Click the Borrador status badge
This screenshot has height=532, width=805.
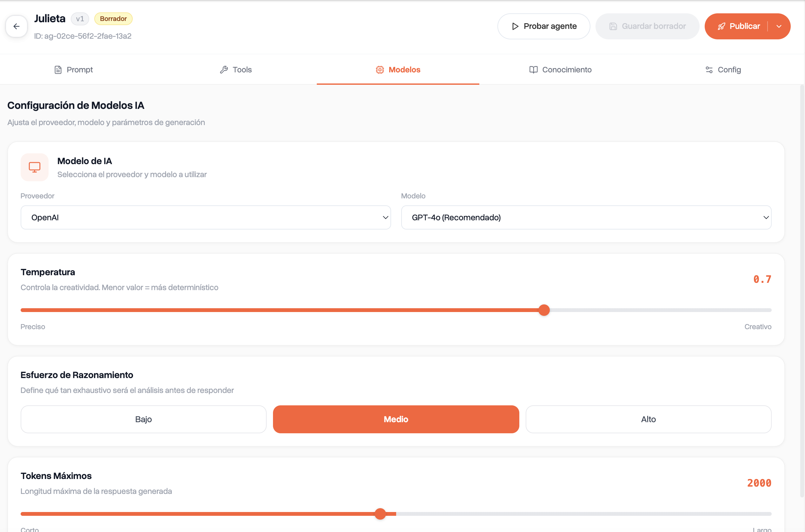(113, 19)
